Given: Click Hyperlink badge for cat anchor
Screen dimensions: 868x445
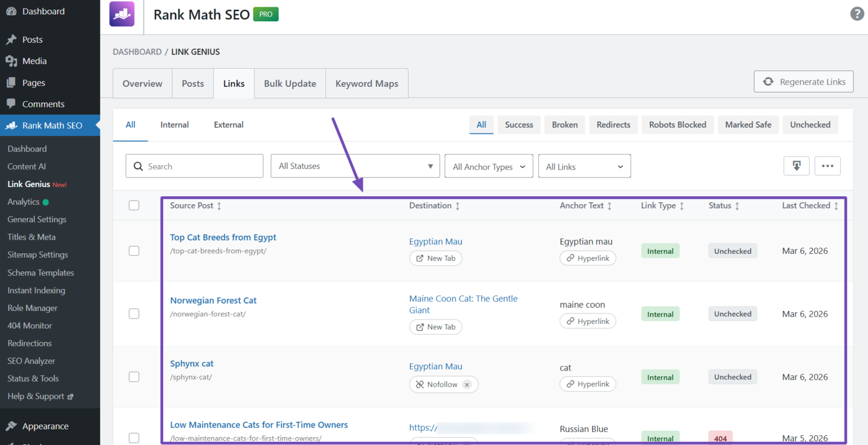Looking at the screenshot, I should coord(588,384).
